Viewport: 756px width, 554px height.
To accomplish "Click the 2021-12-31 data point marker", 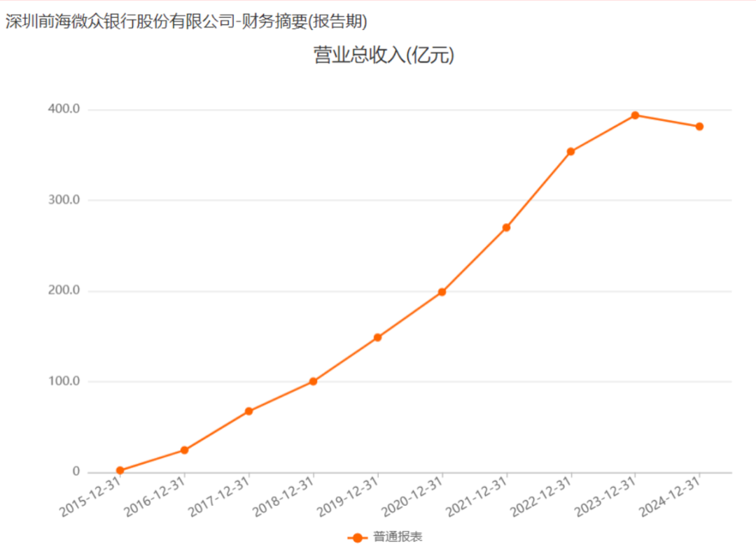I will pos(506,227).
